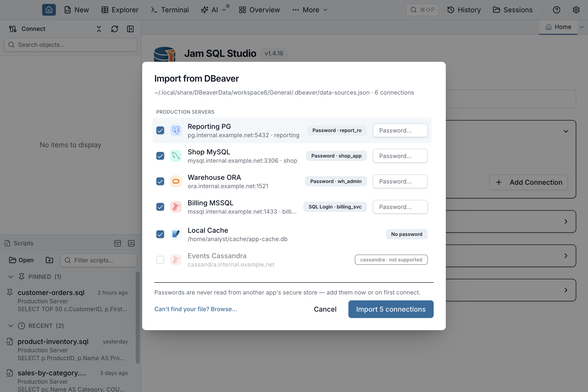Open the Explorer view
The height and width of the screenshot is (392, 588).
pyautogui.click(x=120, y=10)
